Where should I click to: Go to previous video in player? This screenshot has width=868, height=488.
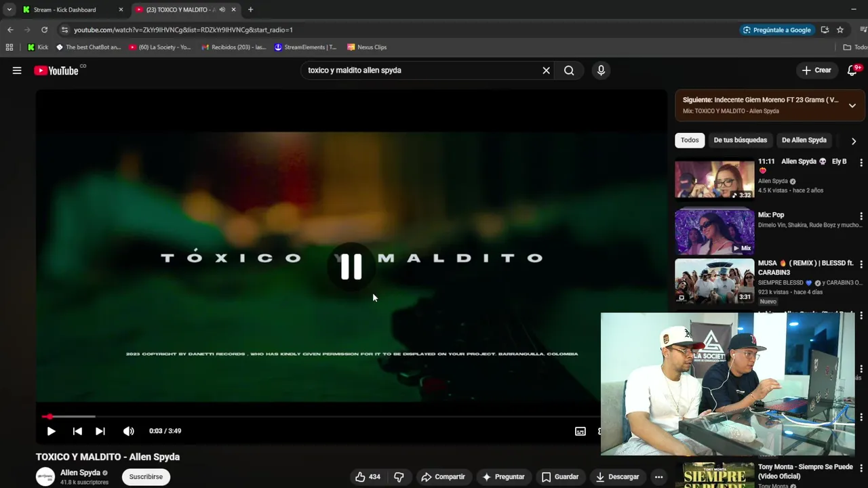point(77,431)
